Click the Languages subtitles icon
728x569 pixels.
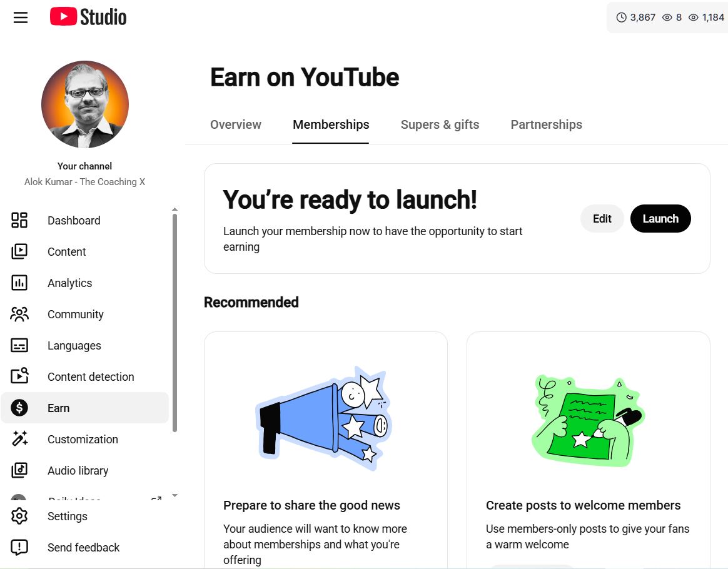pyautogui.click(x=19, y=345)
